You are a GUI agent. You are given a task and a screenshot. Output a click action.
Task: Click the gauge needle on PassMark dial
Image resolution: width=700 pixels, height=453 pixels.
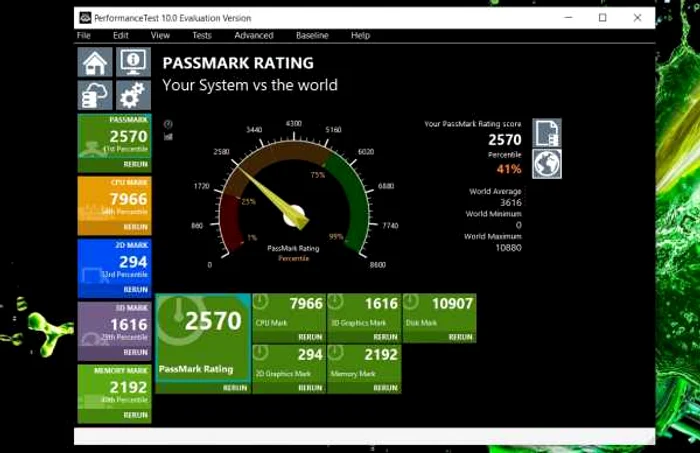(x=272, y=196)
